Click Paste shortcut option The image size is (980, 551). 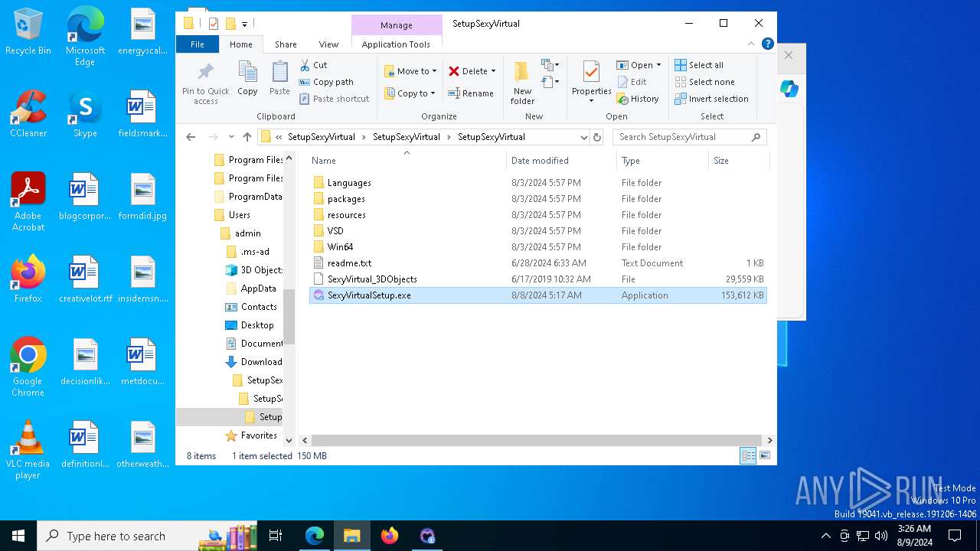coord(335,99)
